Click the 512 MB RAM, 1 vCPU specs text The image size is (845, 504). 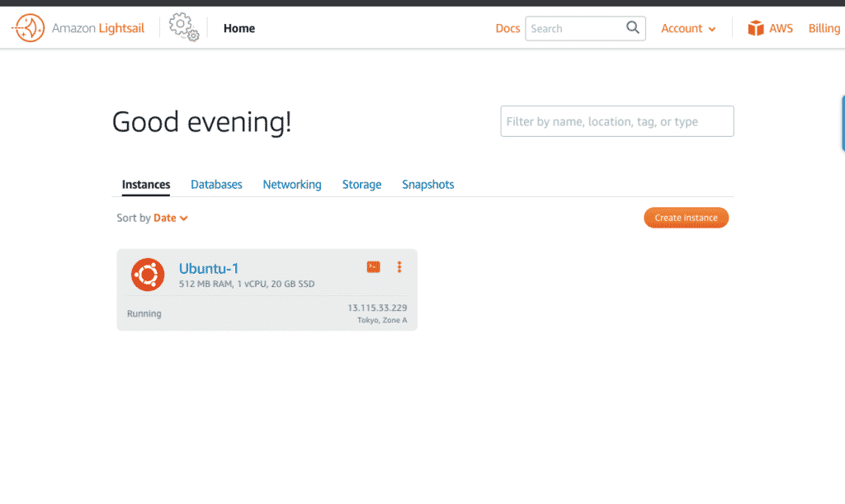[x=247, y=284]
